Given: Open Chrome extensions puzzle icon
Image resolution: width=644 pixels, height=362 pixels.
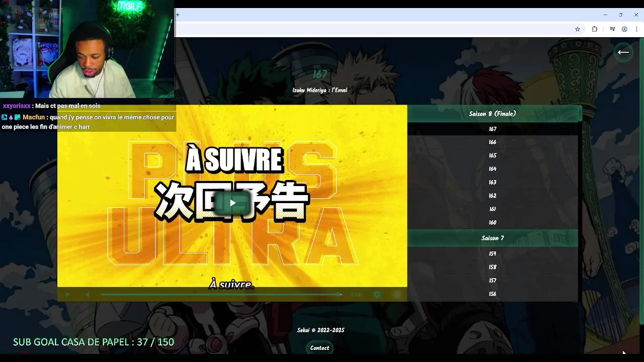Looking at the screenshot, I should coord(594,29).
